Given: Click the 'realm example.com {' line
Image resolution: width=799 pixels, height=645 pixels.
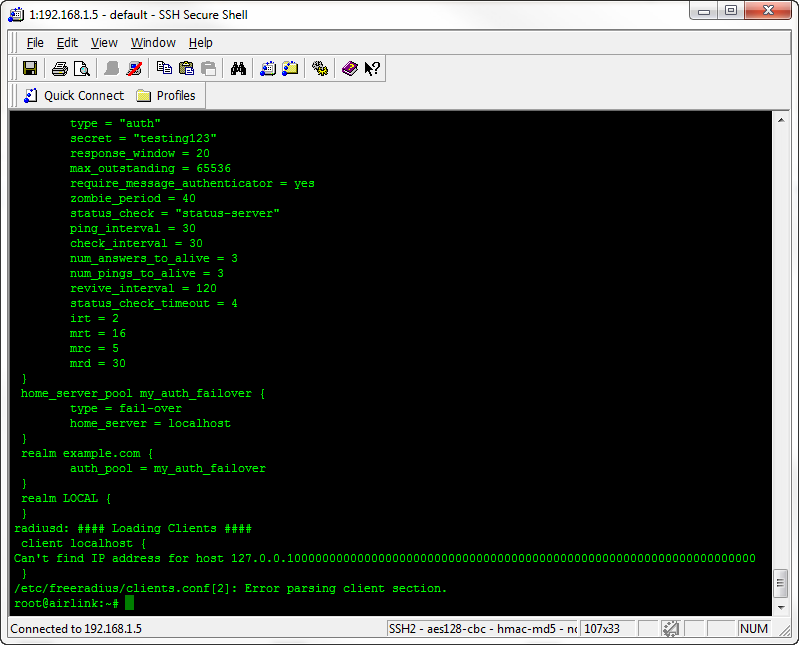Looking at the screenshot, I should click(87, 453).
